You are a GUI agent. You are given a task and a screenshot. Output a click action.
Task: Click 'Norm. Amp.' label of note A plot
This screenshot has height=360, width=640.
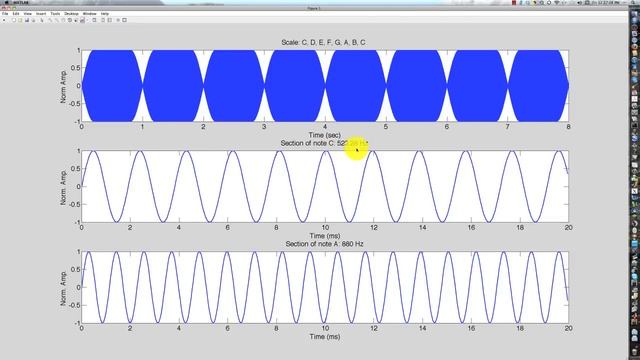63,288
